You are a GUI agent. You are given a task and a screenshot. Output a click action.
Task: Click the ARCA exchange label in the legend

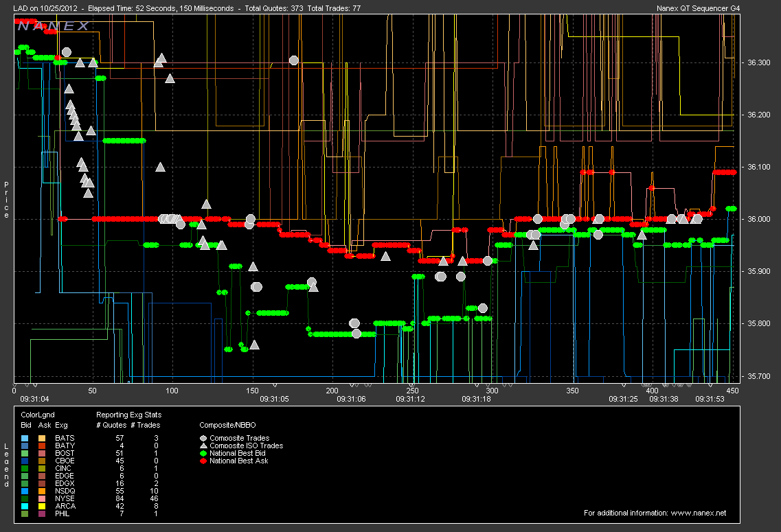pos(65,506)
